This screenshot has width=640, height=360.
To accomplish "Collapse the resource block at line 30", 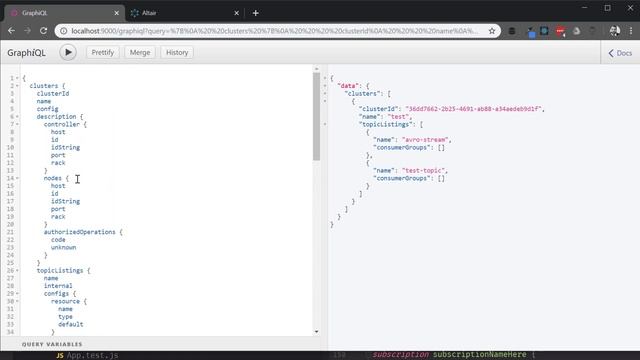I will click(17, 302).
